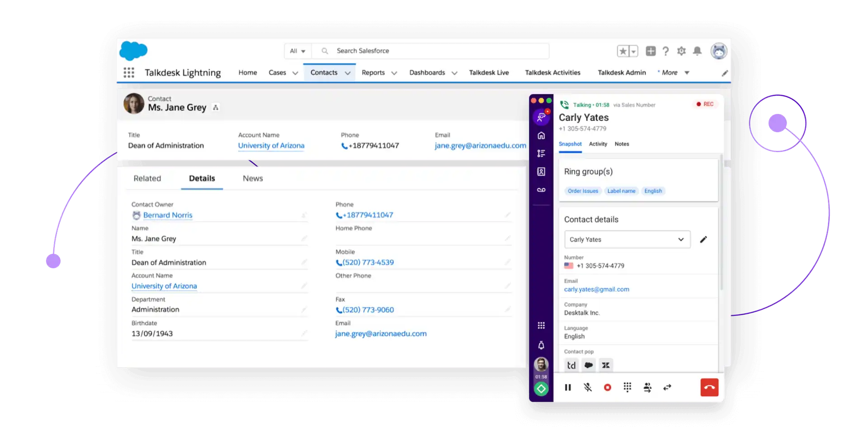Edit the Birthdate field pencil
Screen dimensions: 868x442
[x=305, y=334]
